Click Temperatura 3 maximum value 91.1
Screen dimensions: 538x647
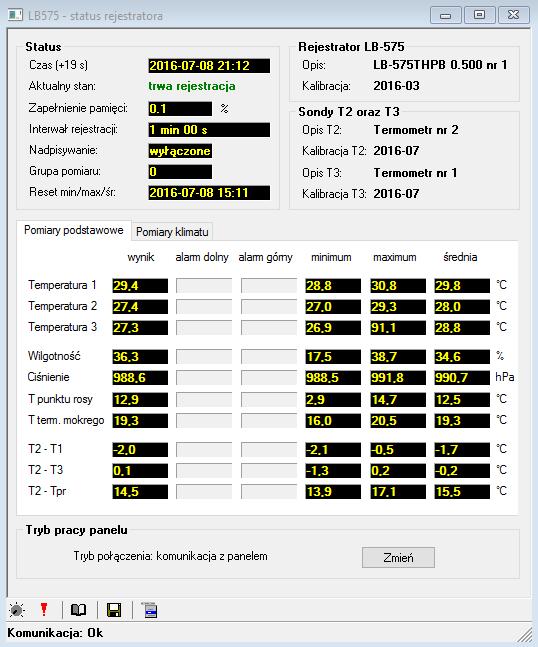coord(398,328)
